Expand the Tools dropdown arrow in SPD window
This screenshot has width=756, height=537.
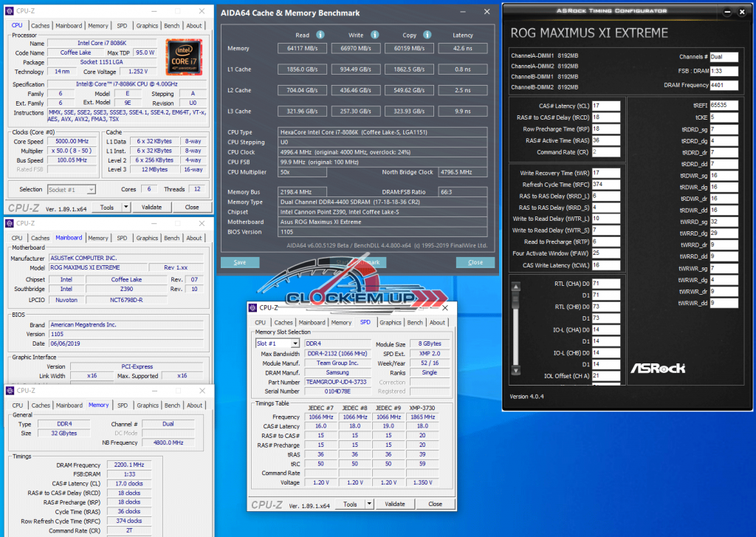(369, 504)
